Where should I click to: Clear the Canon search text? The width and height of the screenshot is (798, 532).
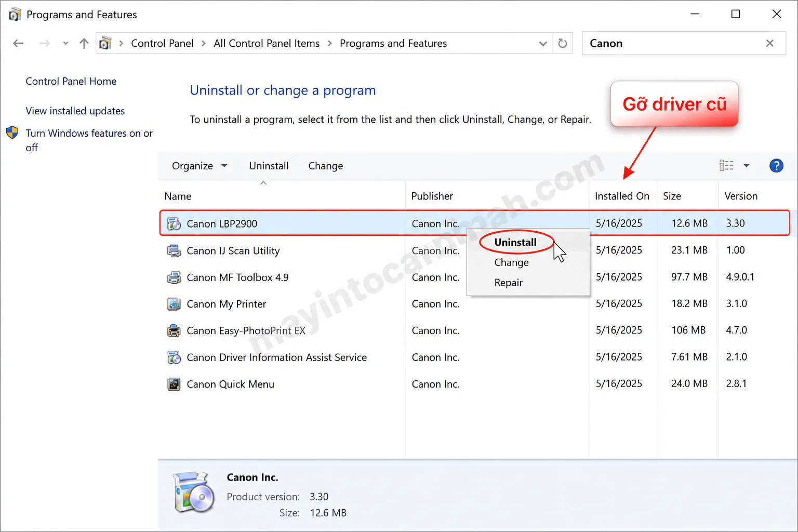click(x=769, y=43)
